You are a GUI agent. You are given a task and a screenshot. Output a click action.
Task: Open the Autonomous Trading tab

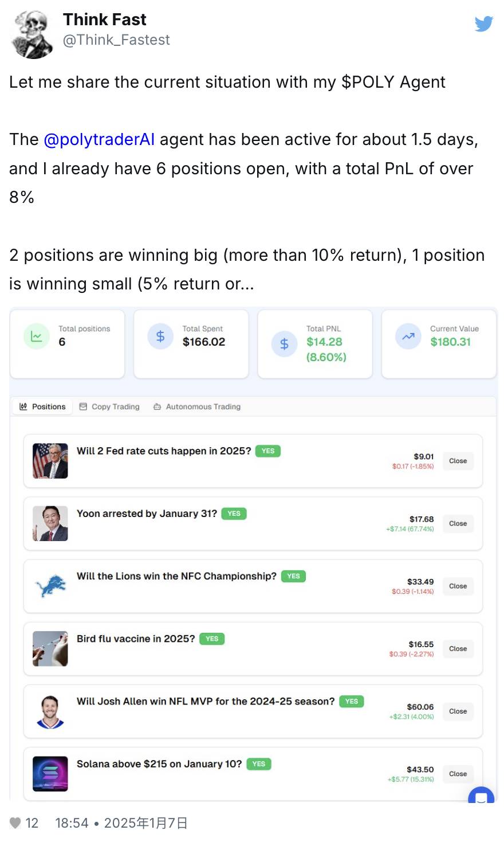coord(197,406)
